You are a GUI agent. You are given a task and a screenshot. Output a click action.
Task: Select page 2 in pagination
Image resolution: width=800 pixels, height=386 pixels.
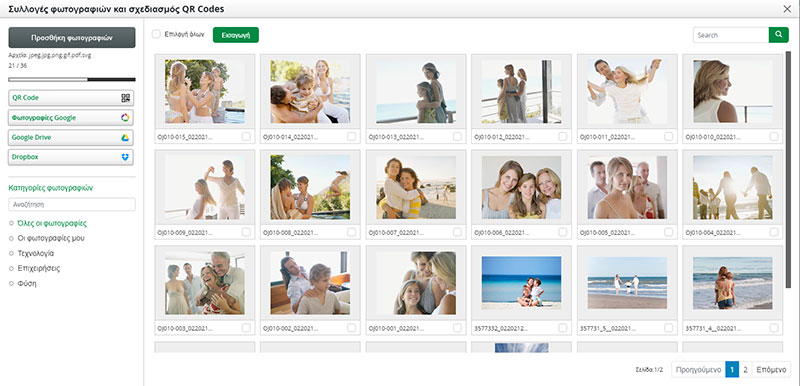pyautogui.click(x=745, y=369)
